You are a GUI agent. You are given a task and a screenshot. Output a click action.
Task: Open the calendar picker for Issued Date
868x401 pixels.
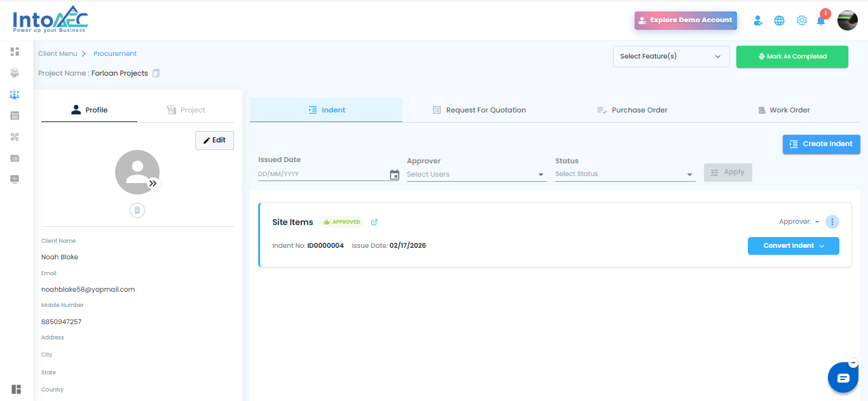[x=394, y=175]
